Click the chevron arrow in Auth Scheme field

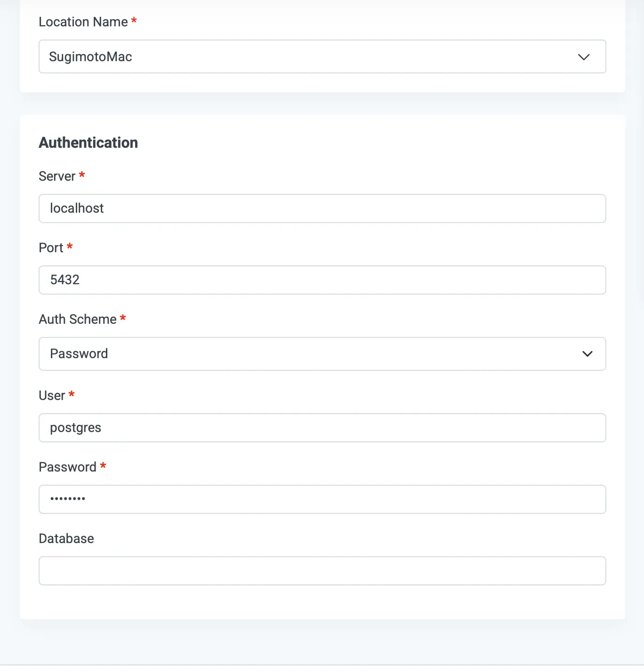(x=587, y=354)
